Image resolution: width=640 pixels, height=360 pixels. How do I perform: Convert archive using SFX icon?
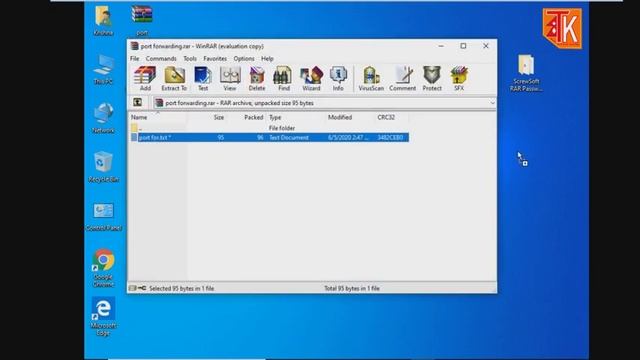459,78
